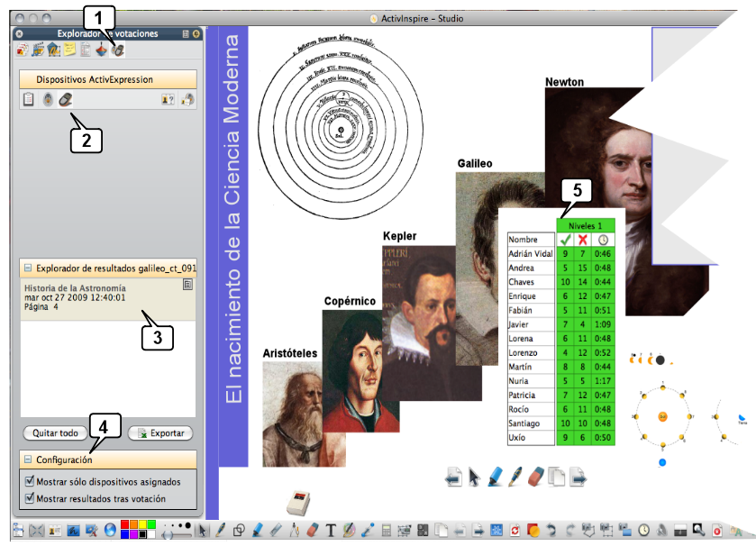Screen dimensions: 756x546
Task: Open the Voting Browser tab icon
Action: [x=117, y=50]
